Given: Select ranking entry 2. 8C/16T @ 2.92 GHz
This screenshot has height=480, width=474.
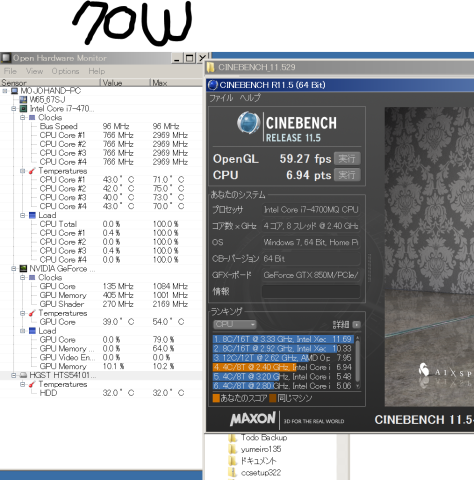Looking at the screenshot, I should tap(283, 349).
